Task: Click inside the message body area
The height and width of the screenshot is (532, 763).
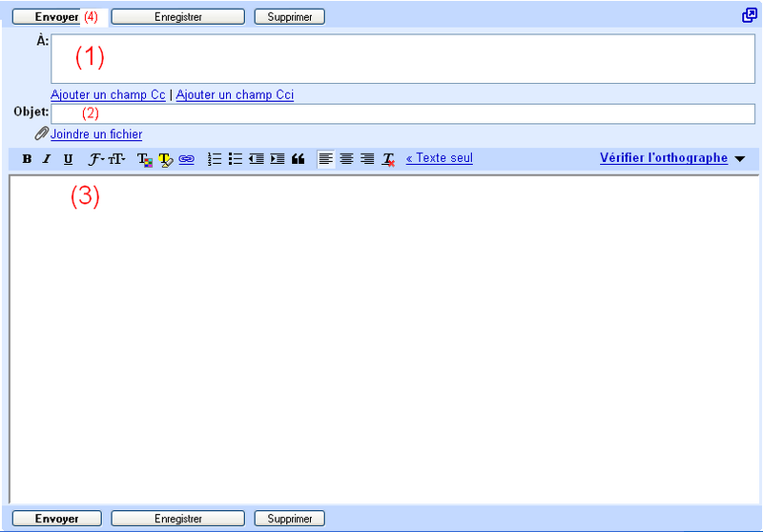Action: pyautogui.click(x=384, y=339)
